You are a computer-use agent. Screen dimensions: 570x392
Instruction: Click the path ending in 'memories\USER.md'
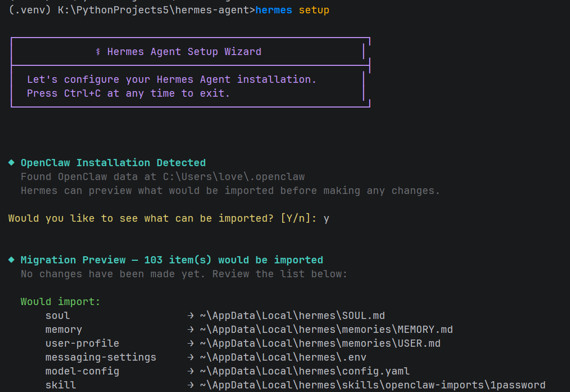320,343
